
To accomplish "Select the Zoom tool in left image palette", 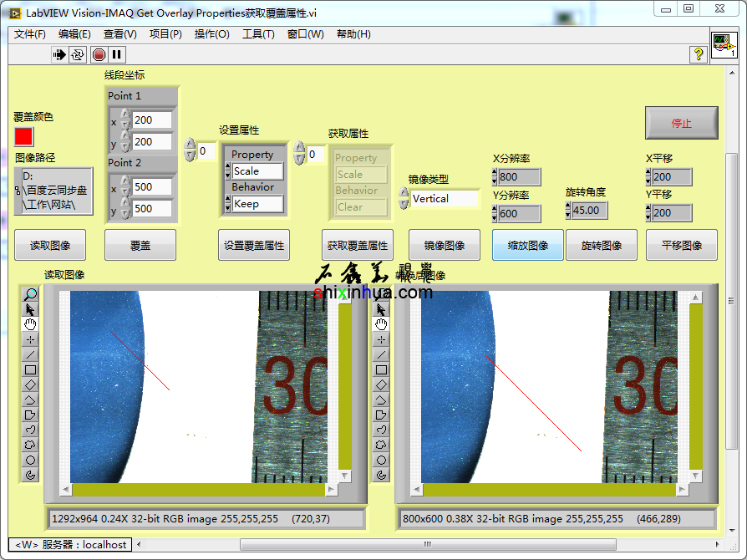I will pyautogui.click(x=30, y=294).
